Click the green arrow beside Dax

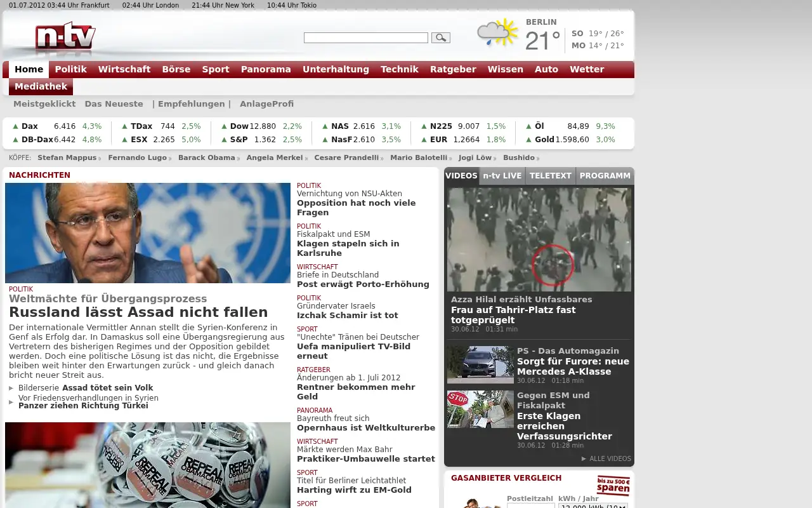[x=16, y=126]
